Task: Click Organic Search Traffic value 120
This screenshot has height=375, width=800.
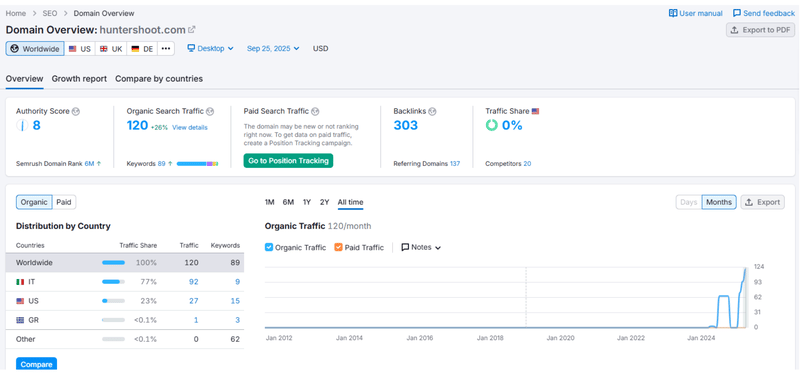Action: click(137, 125)
